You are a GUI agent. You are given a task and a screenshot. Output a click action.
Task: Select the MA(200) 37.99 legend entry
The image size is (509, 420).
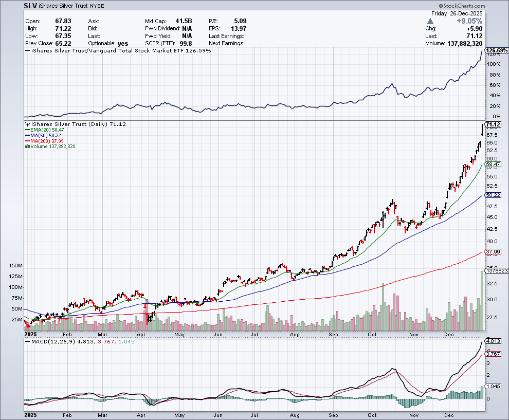(44, 141)
